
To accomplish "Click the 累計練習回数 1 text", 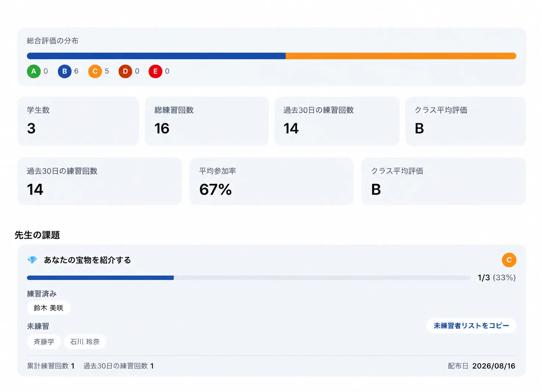I will click(51, 366).
